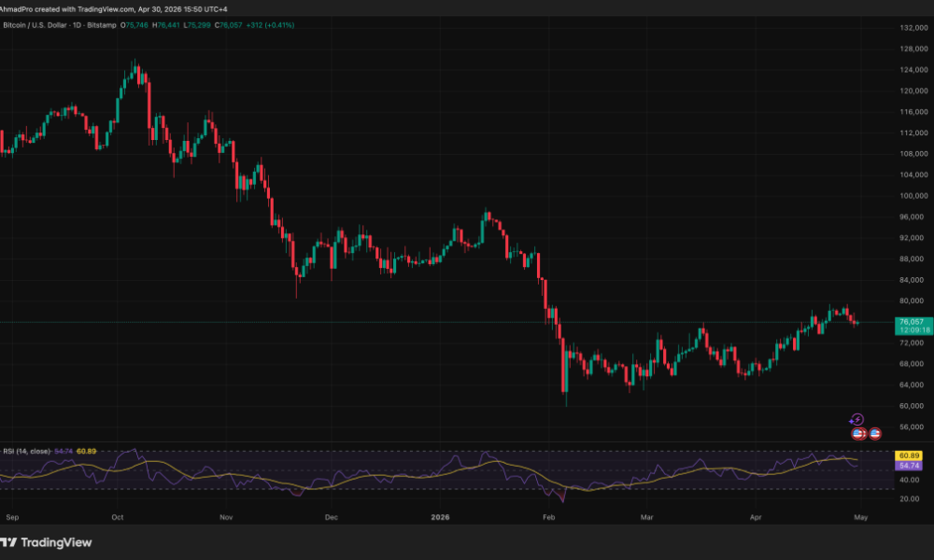Image resolution: width=934 pixels, height=560 pixels.
Task: Click the Nov label on time axis
Action: click(226, 517)
